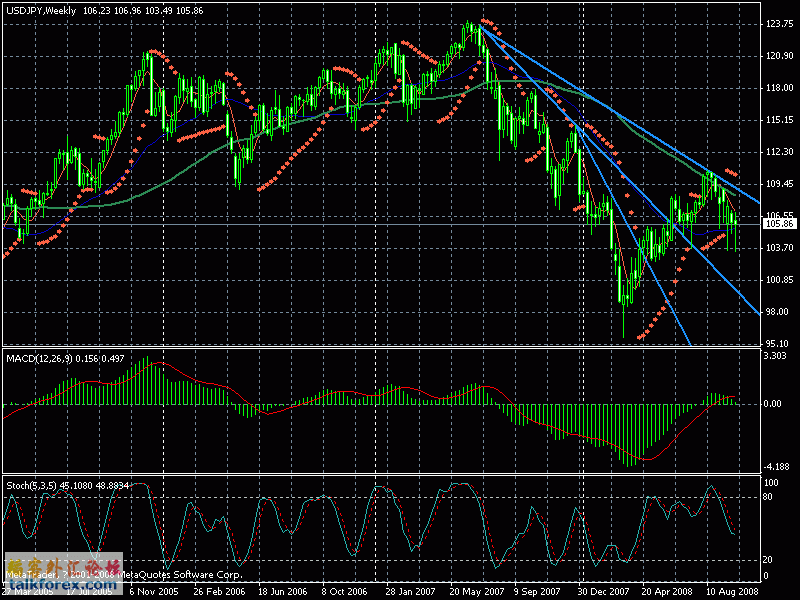Click the 8 Oct 2006 date label
The image size is (800, 600).
[344, 592]
